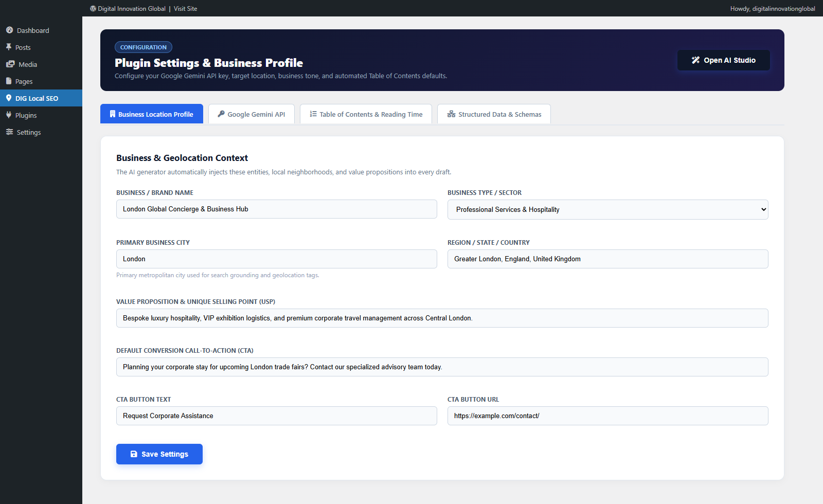This screenshot has height=504, width=823.
Task: Click the Plugins plug icon
Action: (x=9, y=115)
